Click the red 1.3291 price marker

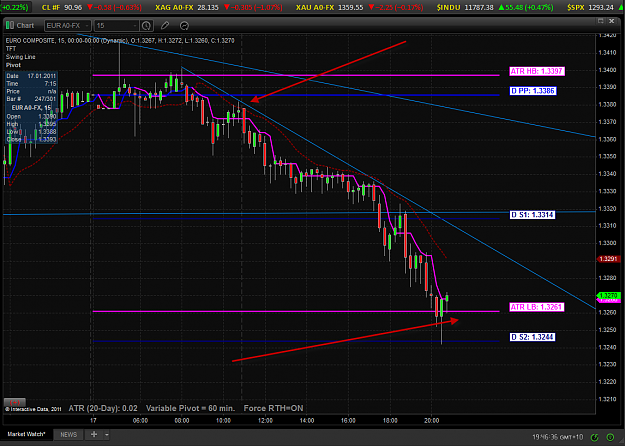(x=607, y=259)
